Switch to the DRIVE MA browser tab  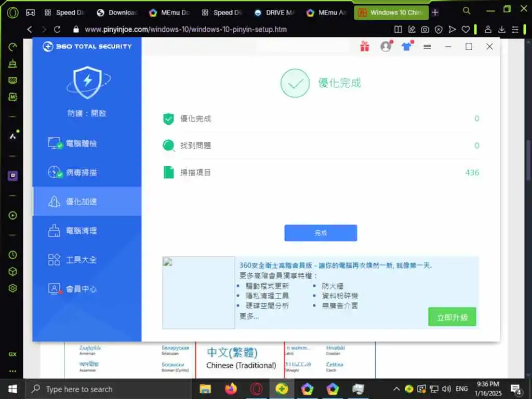[275, 12]
